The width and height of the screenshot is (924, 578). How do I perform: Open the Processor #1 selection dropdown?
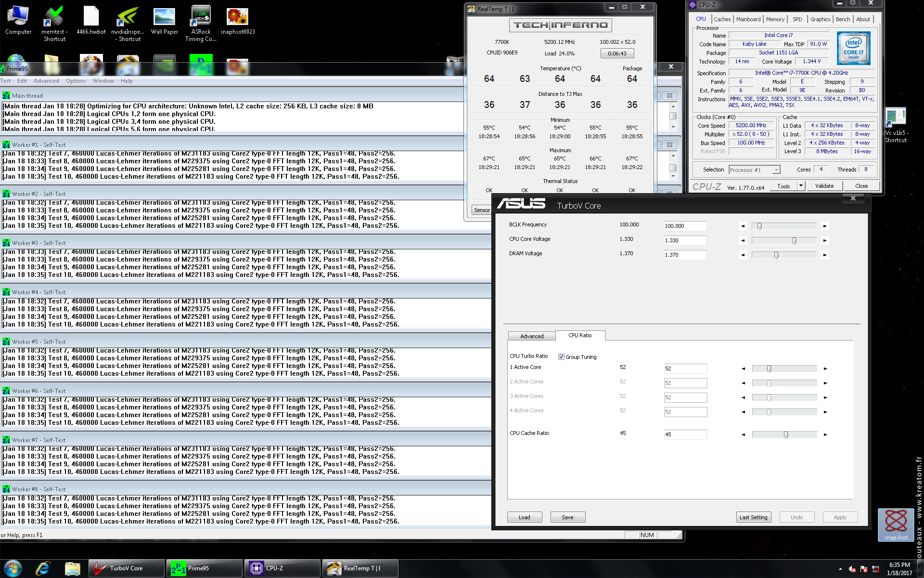point(754,170)
